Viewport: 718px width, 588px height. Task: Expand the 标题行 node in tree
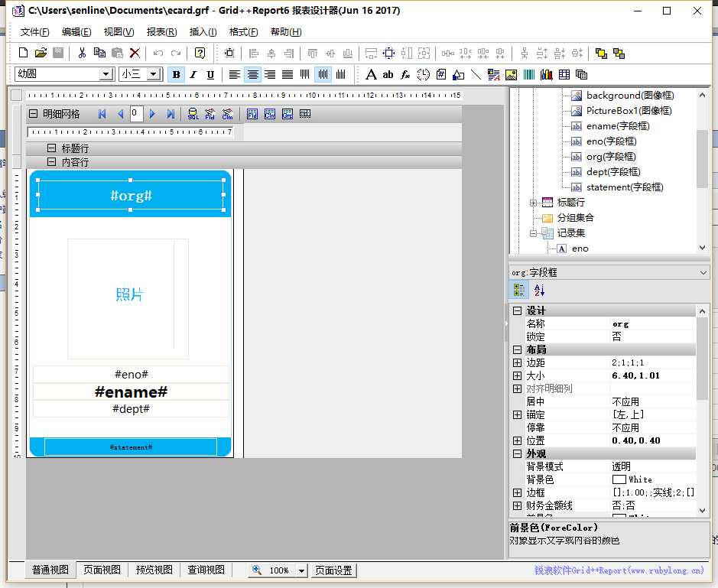(533, 203)
